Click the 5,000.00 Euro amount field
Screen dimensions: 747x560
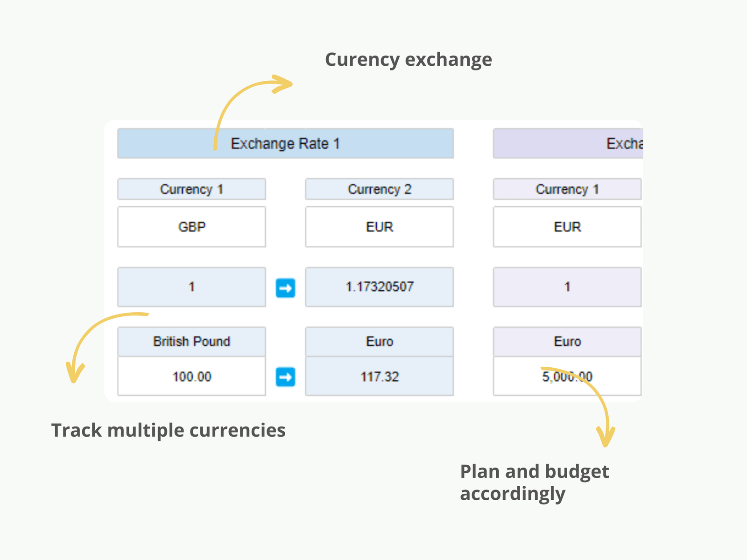pyautogui.click(x=567, y=377)
